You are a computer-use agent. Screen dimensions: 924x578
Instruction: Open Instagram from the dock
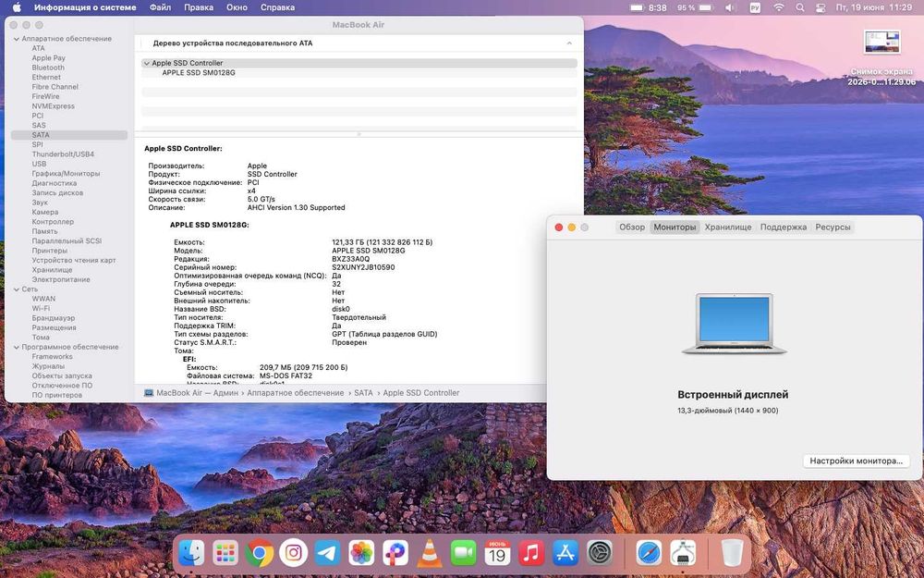coord(294,553)
